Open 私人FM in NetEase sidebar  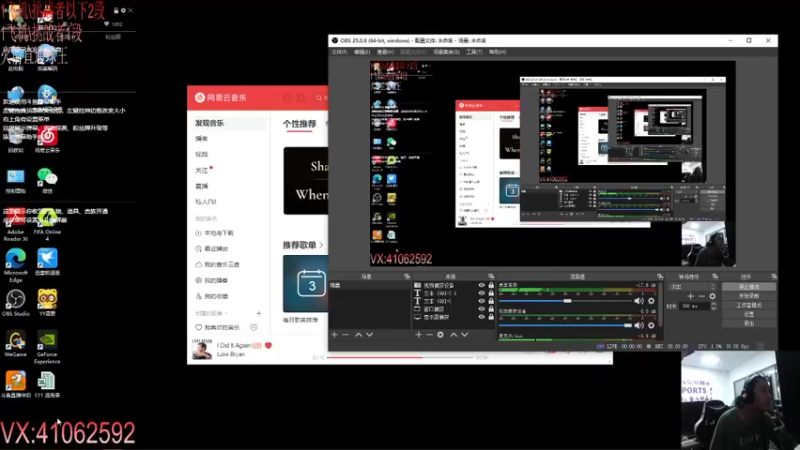click(206, 202)
